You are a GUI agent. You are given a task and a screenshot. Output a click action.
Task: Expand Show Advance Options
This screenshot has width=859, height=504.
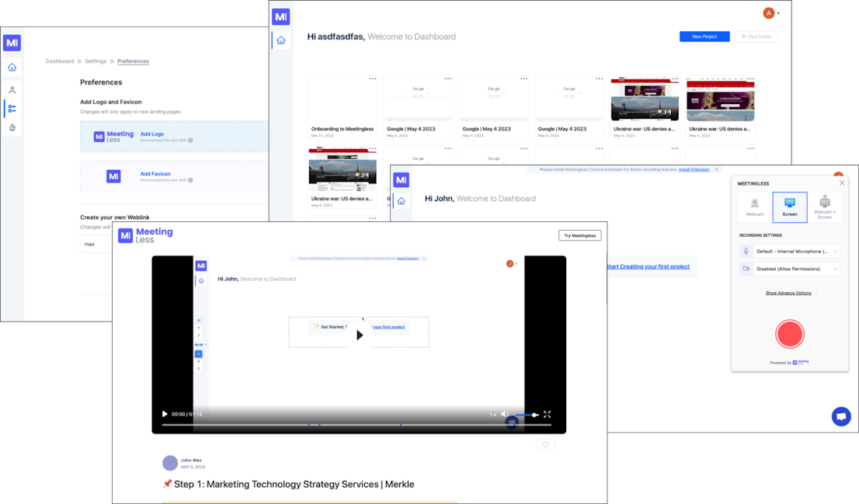pos(790,294)
